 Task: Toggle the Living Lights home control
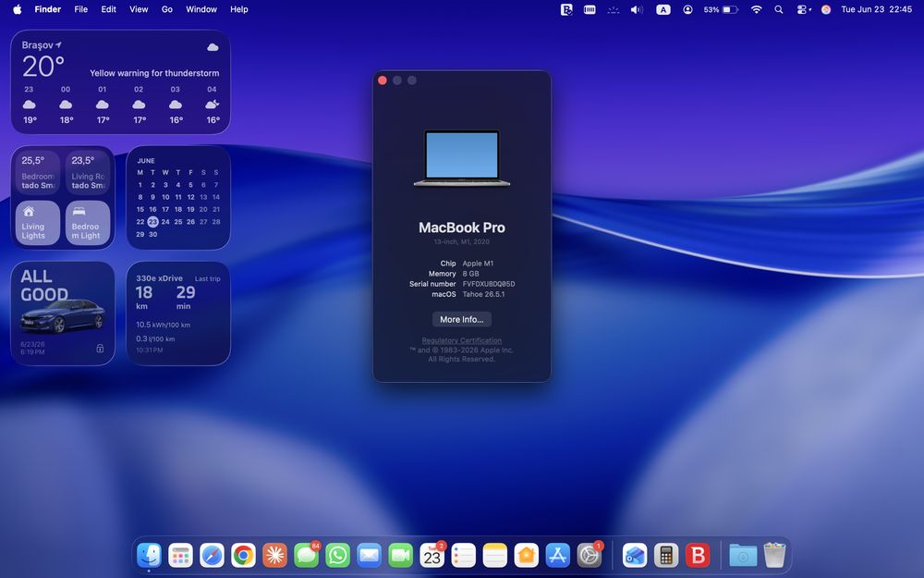pos(38,222)
